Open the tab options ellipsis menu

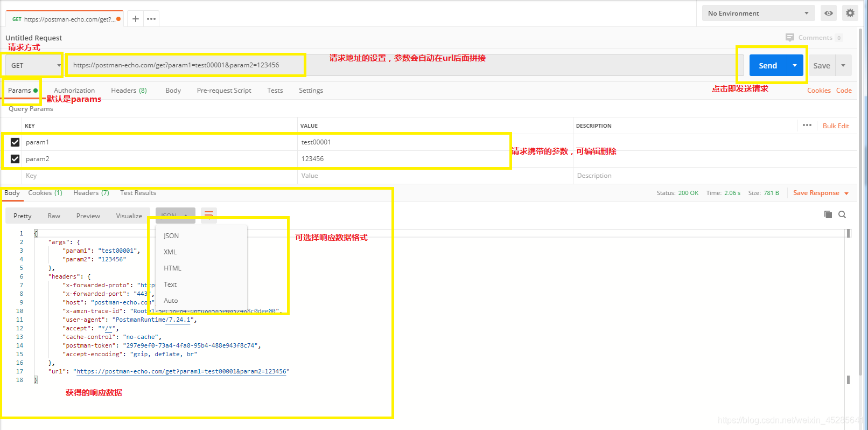coord(151,19)
